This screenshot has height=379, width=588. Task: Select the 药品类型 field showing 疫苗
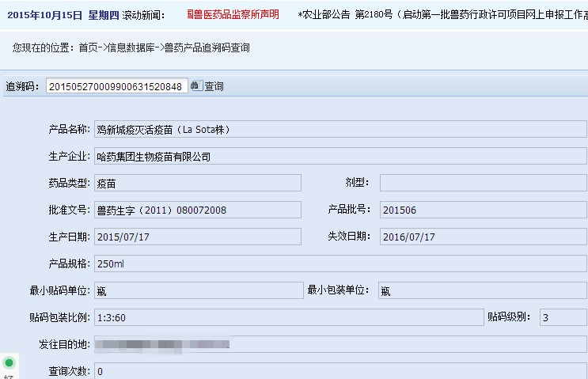197,183
